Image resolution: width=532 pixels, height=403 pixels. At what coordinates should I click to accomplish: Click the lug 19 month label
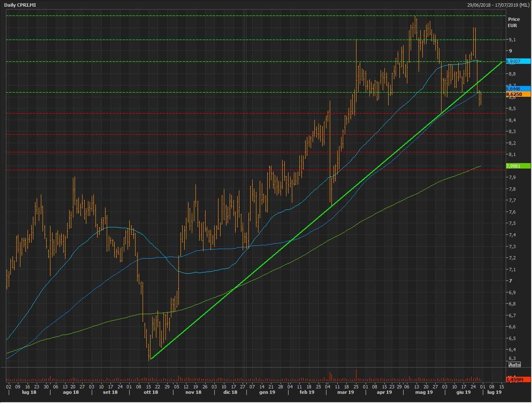pos(494,392)
